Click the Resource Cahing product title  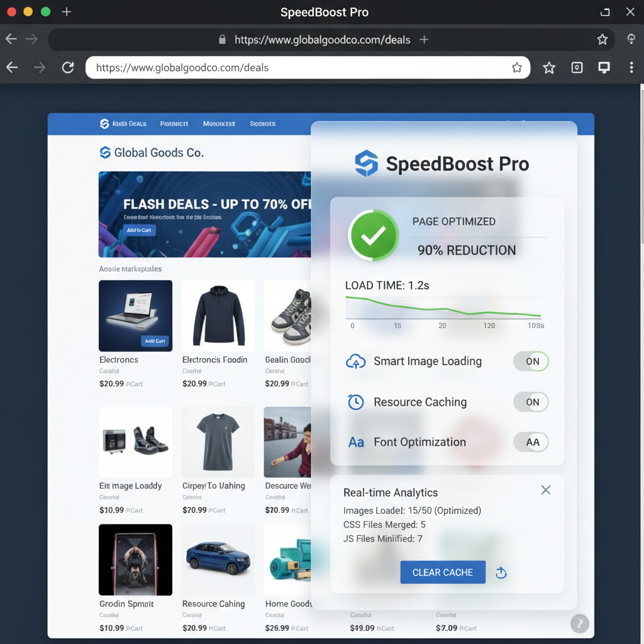tap(214, 604)
